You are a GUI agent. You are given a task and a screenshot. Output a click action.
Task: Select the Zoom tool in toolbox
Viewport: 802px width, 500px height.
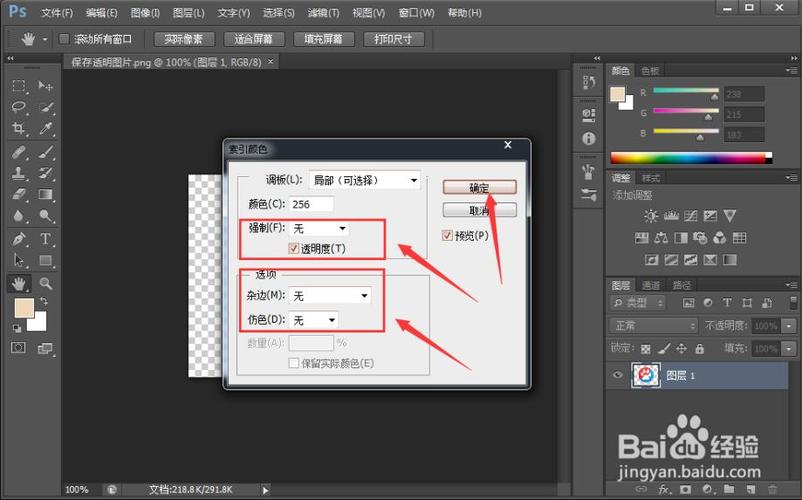(46, 283)
